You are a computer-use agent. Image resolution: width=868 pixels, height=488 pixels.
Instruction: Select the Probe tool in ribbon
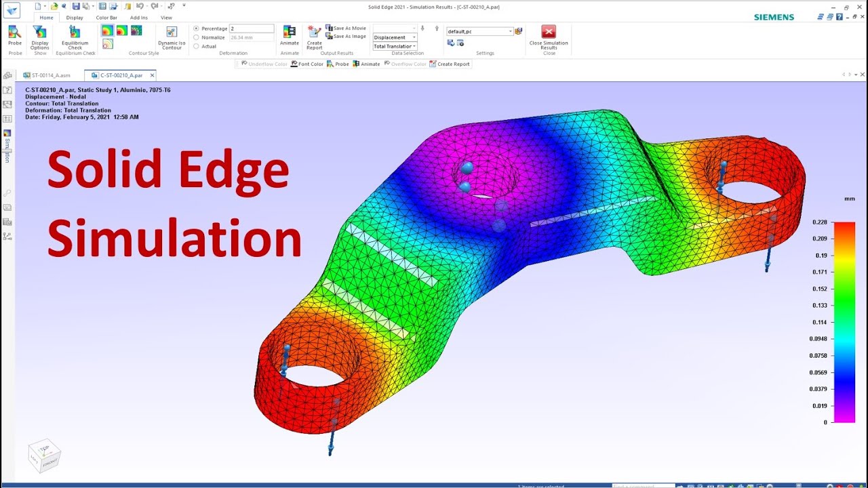(15, 36)
